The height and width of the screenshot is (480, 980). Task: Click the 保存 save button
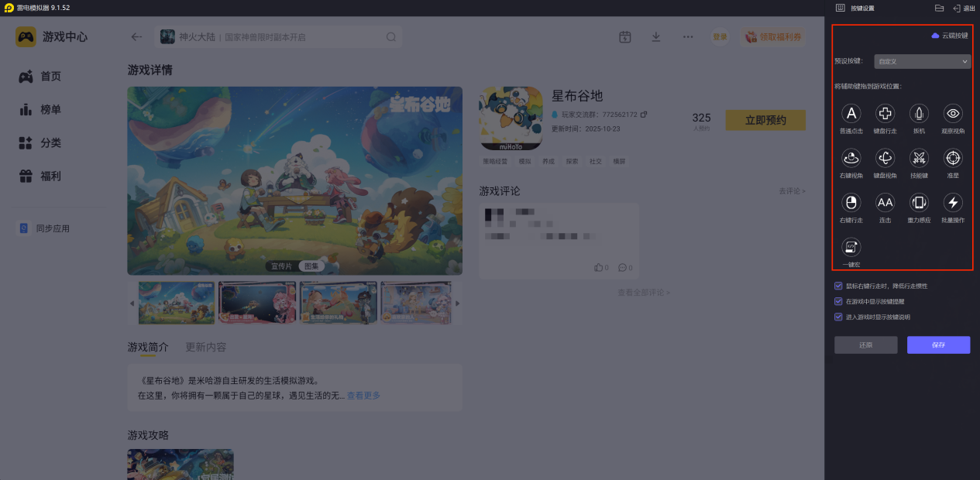pyautogui.click(x=939, y=345)
